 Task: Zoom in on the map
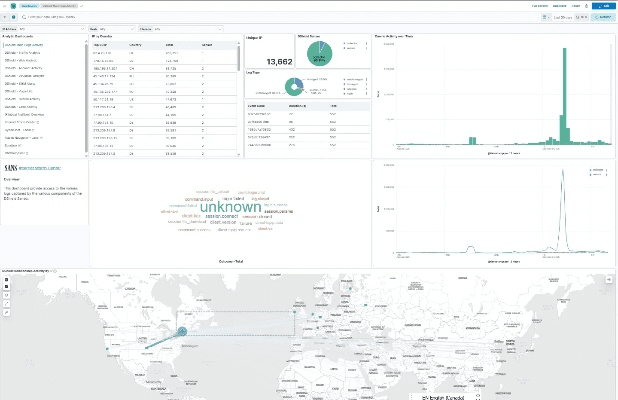(x=7, y=280)
